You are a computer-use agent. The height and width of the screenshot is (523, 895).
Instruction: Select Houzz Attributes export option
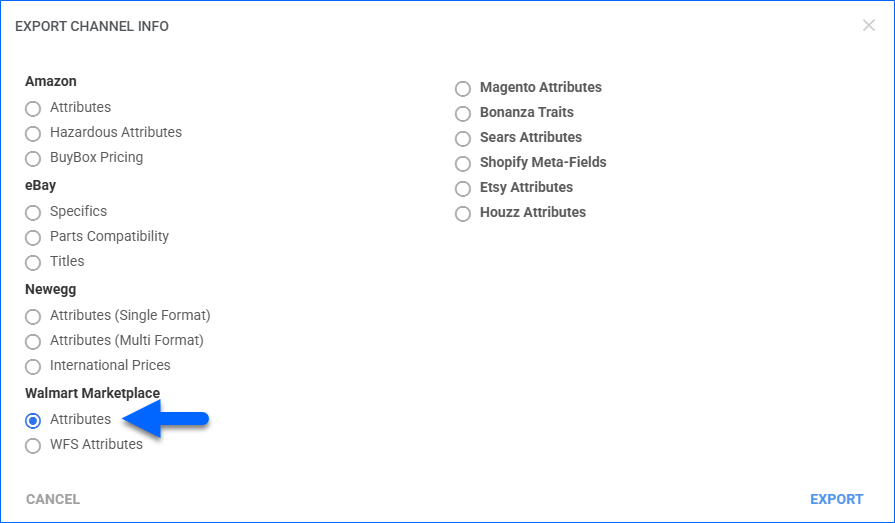(x=463, y=213)
